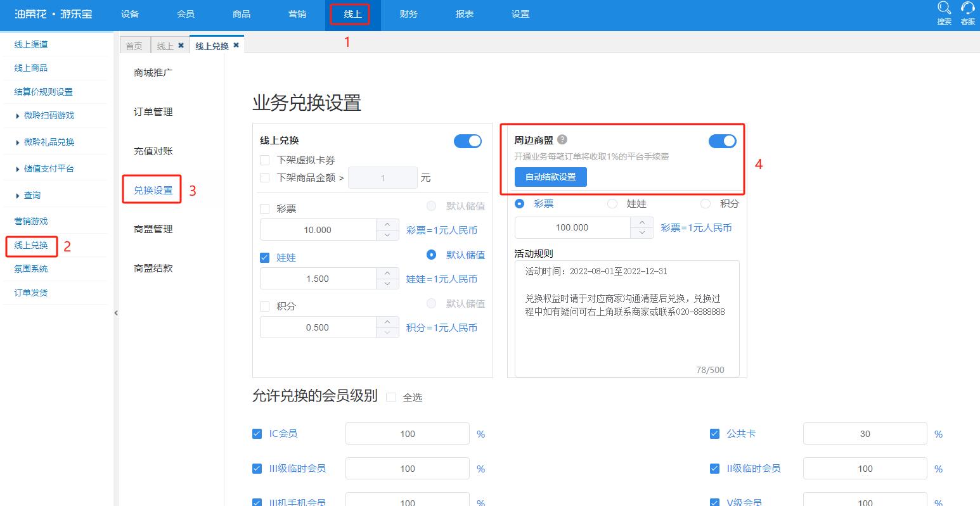Close the 线上 tab
Image resolution: width=980 pixels, height=506 pixels.
181,46
